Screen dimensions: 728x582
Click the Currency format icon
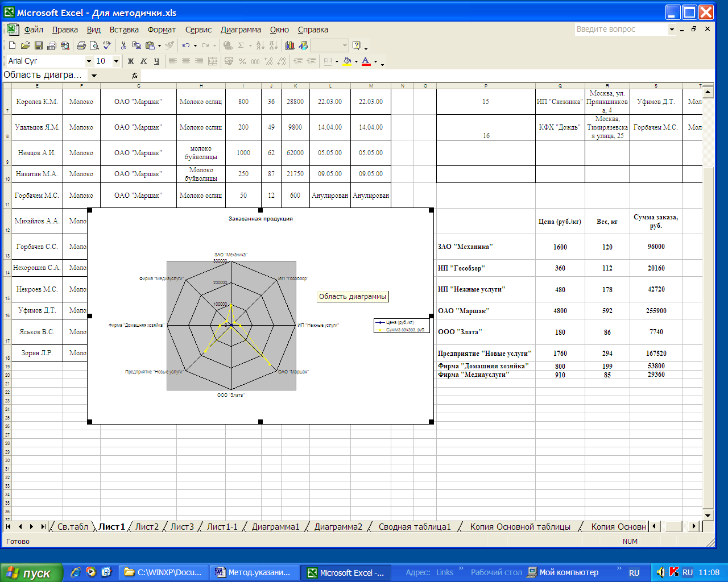click(229, 61)
